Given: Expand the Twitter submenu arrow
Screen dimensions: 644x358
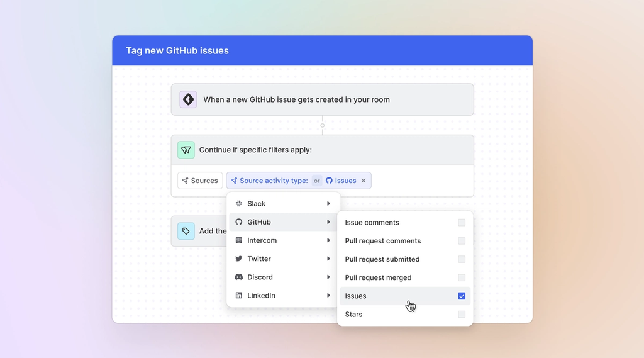Looking at the screenshot, I should (x=328, y=259).
